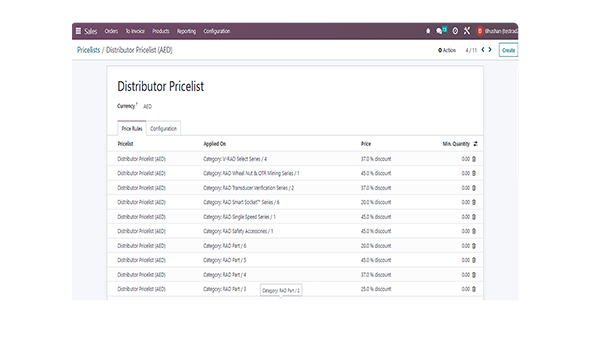The height and width of the screenshot is (360, 590).
Task: Select Category: RAD Wheel Nut & OTR Mining Series
Action: point(251,173)
